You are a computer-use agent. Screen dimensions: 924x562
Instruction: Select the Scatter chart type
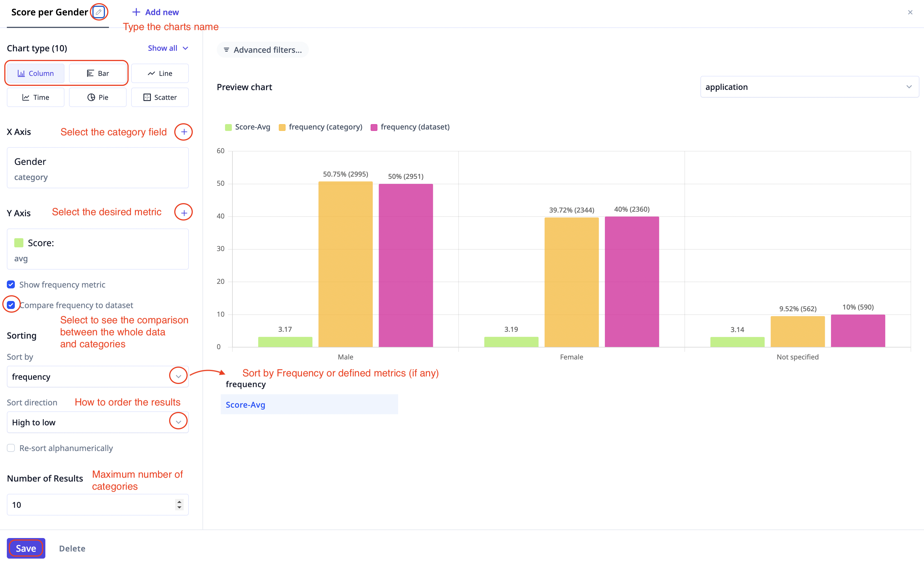[160, 98]
